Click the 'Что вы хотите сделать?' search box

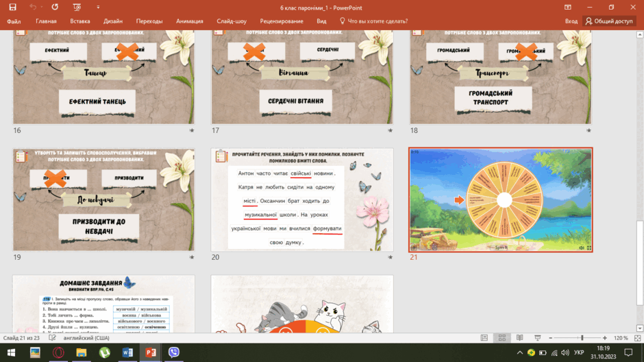point(373,21)
